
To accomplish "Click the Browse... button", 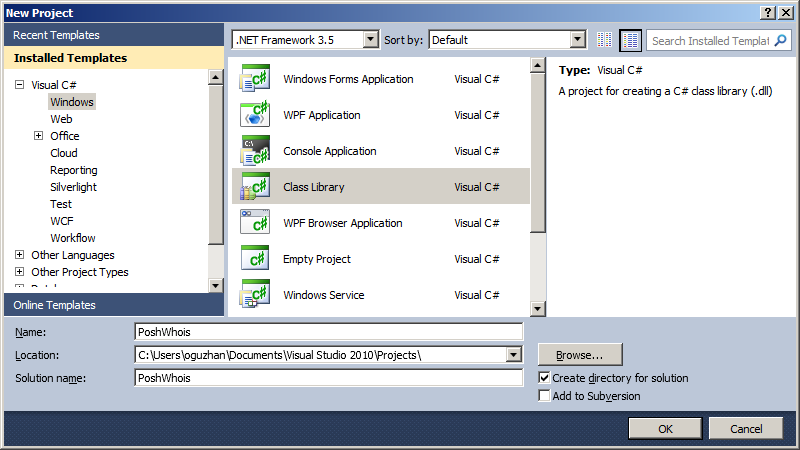I will tap(580, 354).
